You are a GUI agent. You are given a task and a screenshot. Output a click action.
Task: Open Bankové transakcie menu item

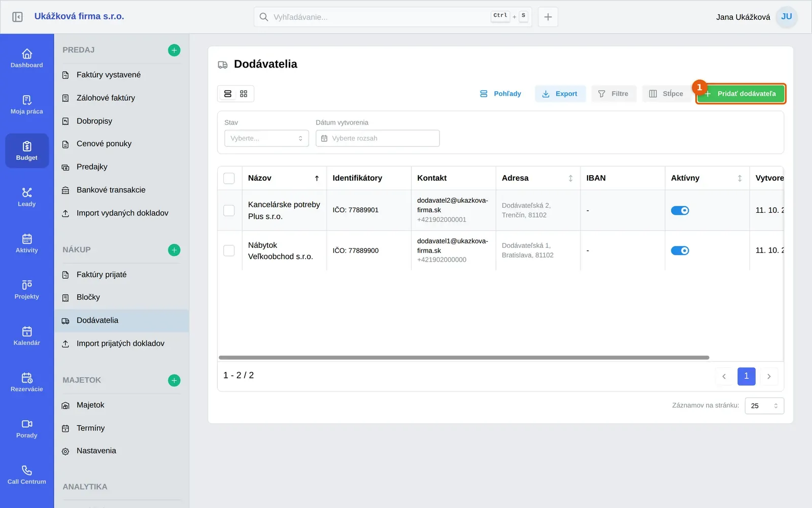click(121, 190)
